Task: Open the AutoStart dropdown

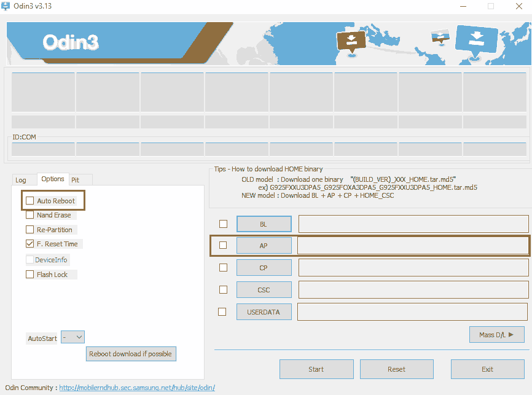Action: (x=72, y=337)
